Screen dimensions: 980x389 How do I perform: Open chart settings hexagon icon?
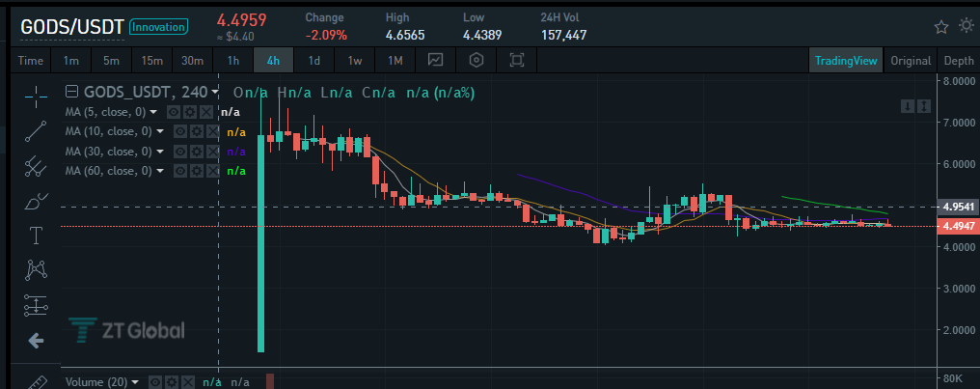coord(476,61)
